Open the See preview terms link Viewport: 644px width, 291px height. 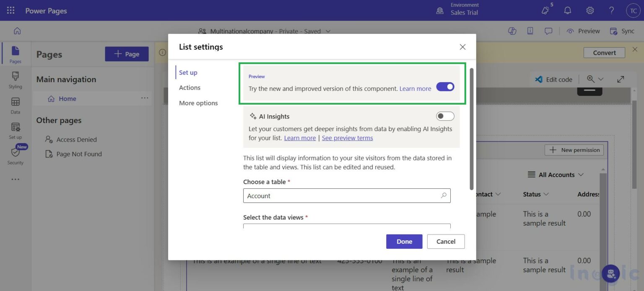(x=347, y=138)
